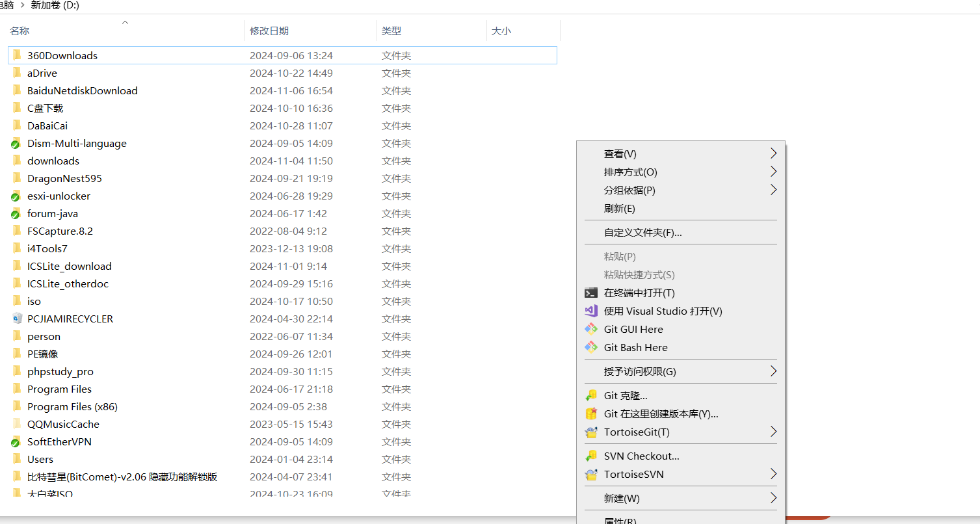Click the i4Tools7 folder icon
The image size is (980, 524).
[17, 248]
